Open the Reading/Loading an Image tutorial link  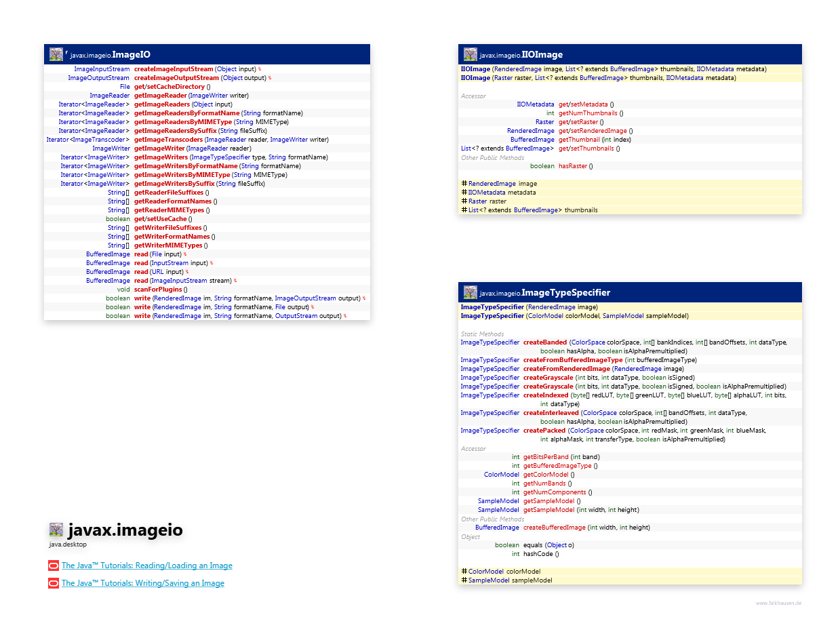click(146, 566)
